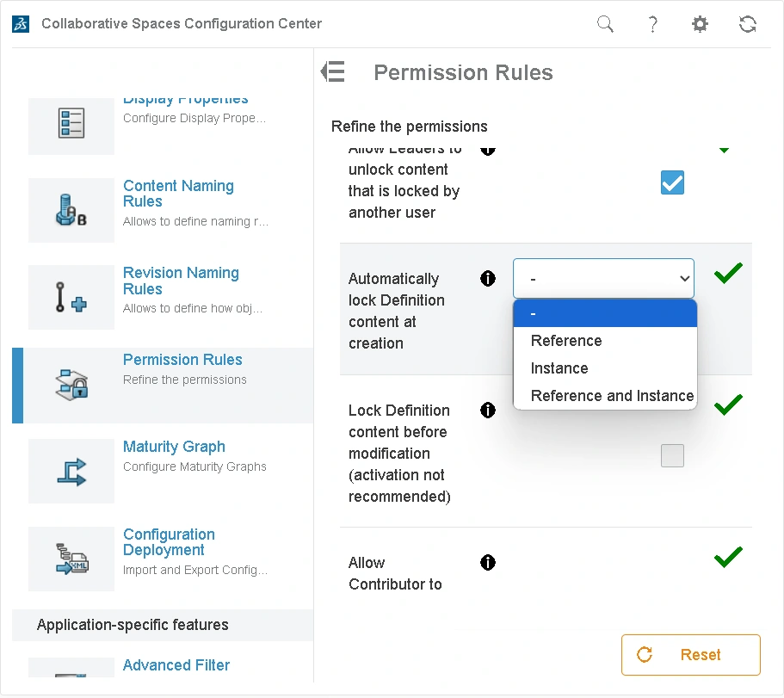Image resolution: width=784 pixels, height=698 pixels.
Task: Click the Maturity Graph arrows icon
Action: 71,471
